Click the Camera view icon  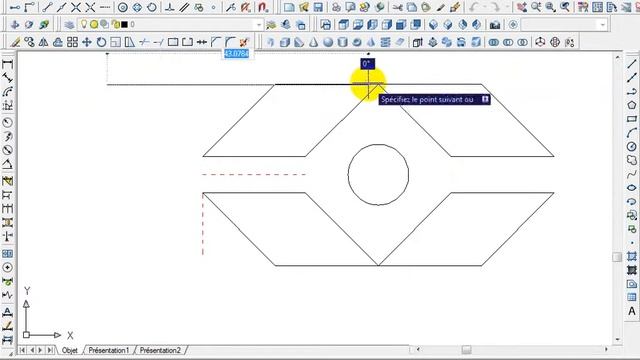click(x=495, y=25)
